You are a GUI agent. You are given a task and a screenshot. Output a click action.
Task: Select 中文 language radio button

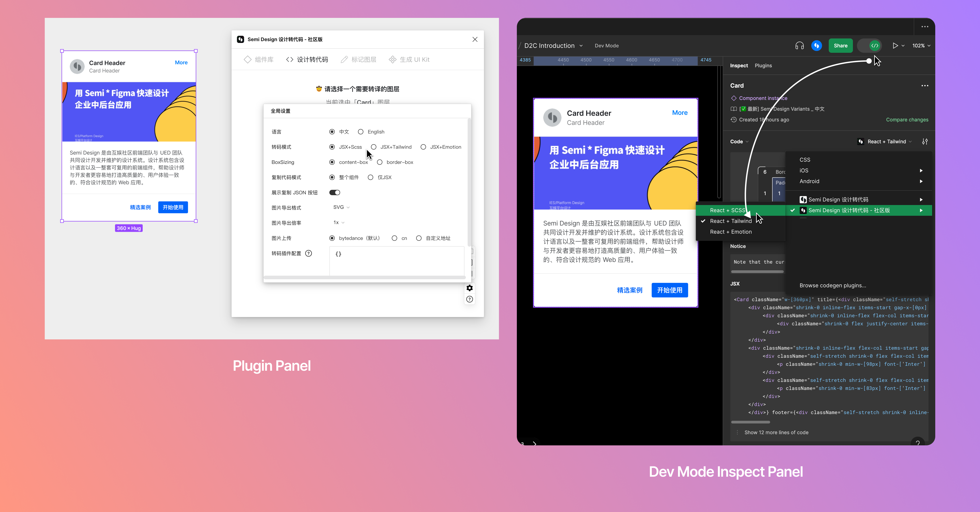point(332,131)
